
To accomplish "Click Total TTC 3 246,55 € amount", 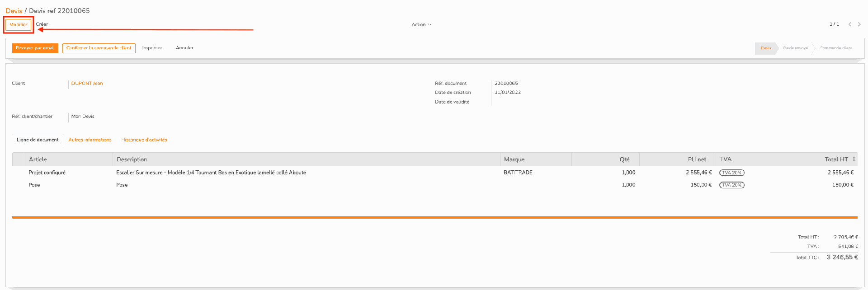I will pyautogui.click(x=842, y=257).
